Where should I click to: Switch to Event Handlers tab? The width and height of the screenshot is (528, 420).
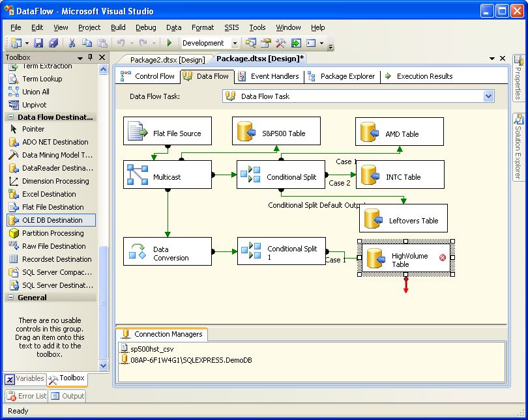tap(269, 76)
